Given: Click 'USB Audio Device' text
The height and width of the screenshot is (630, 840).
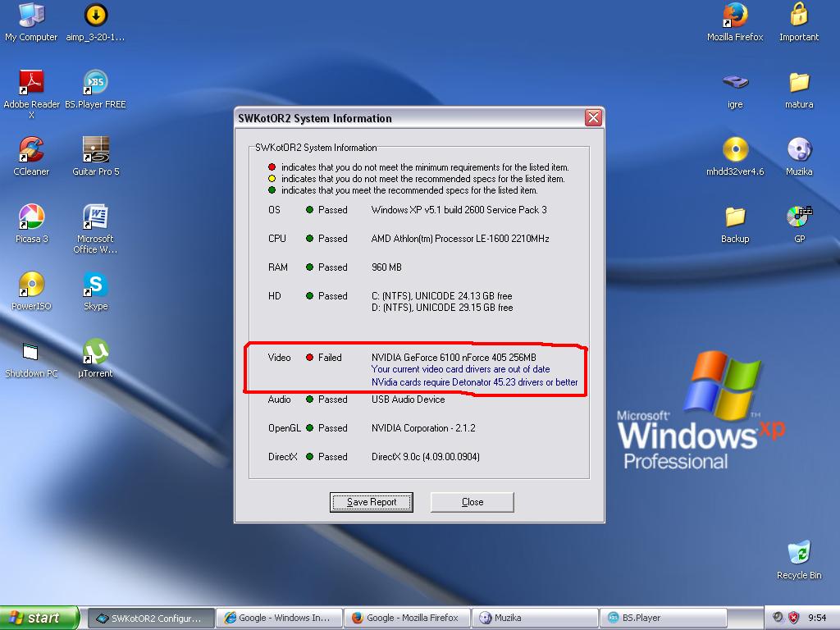Looking at the screenshot, I should click(x=408, y=399).
